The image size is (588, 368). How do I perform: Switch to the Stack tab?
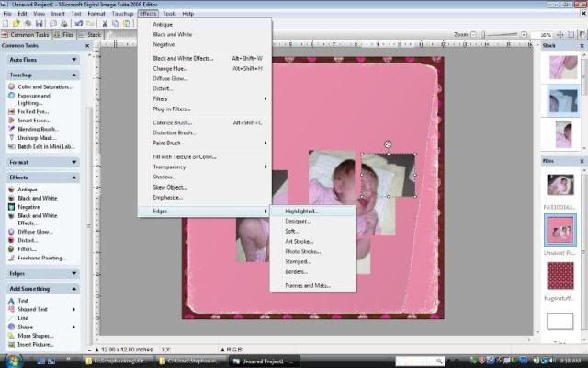[90, 35]
